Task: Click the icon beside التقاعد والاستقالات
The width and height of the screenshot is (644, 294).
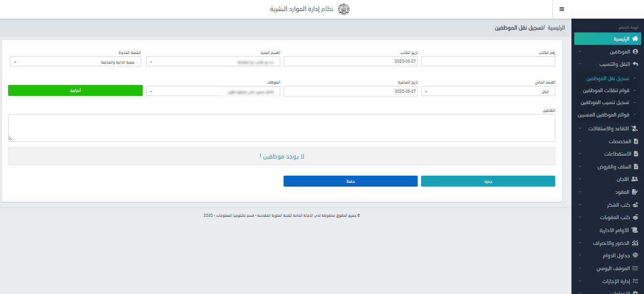Action: point(635,128)
